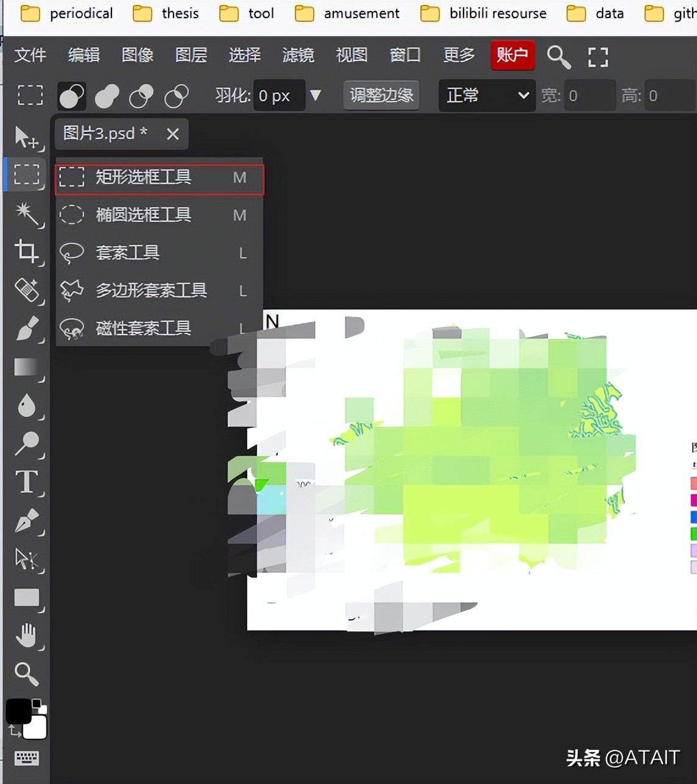This screenshot has width=697, height=784.
Task: Open the feather value dropdown arrow
Action: (316, 96)
